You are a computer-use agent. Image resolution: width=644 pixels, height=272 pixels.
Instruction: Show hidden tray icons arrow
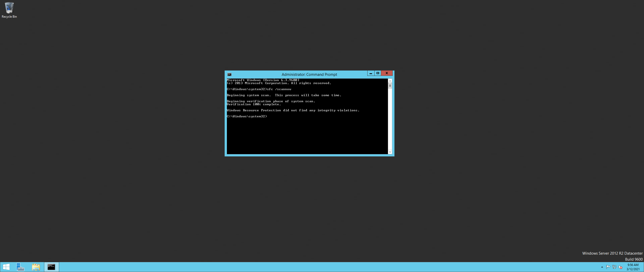pos(602,267)
